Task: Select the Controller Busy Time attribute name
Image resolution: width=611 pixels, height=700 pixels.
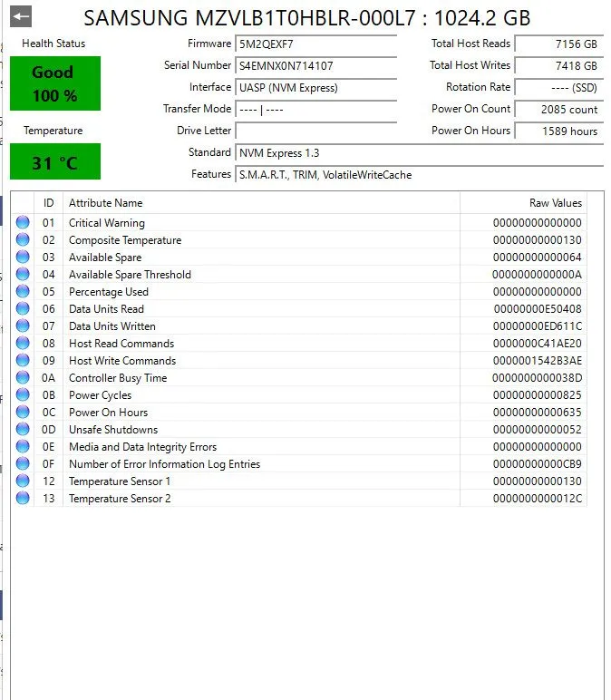Action: [x=118, y=378]
